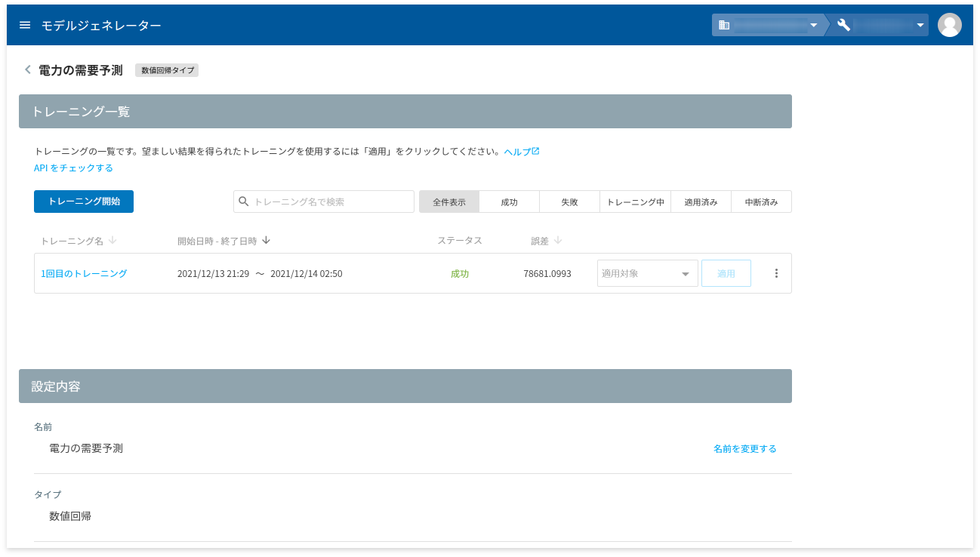Image resolution: width=980 pixels, height=557 pixels.
Task: Sort by トレーニング名 arrow
Action: [x=112, y=241]
